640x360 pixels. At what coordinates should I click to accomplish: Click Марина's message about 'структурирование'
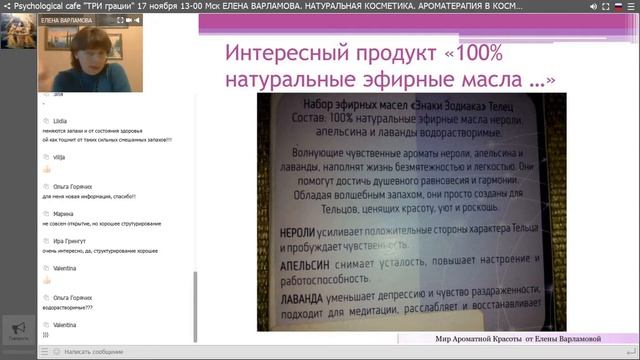coord(102,224)
